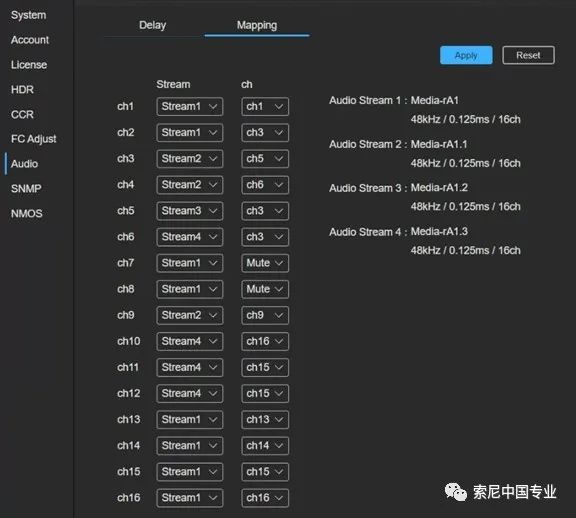The height and width of the screenshot is (518, 576).
Task: Expand ch13 Stream1 stream dropdown
Action: (x=190, y=420)
